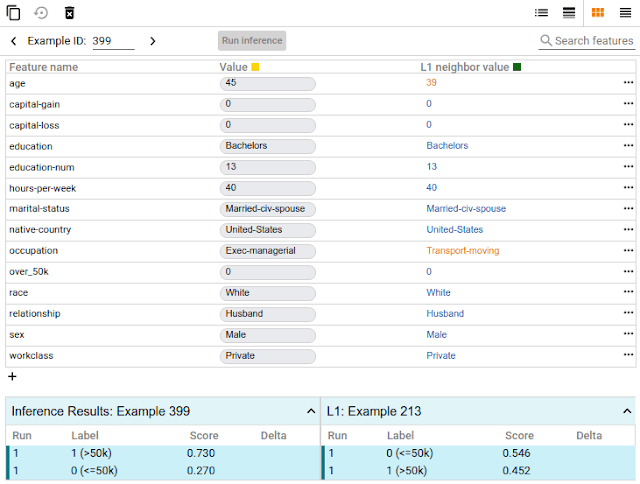Select the rightmost dense lines view
Screen dimensions: 640x484
(x=625, y=13)
